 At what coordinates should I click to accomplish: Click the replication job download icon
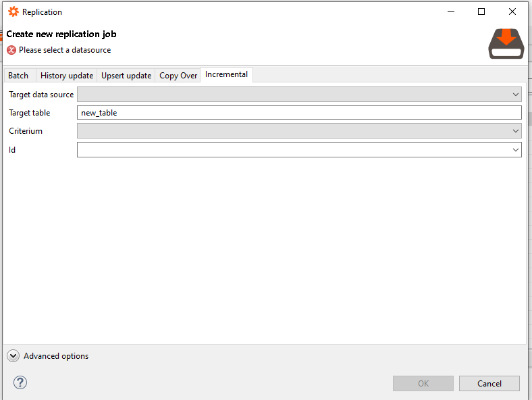pyautogui.click(x=506, y=45)
